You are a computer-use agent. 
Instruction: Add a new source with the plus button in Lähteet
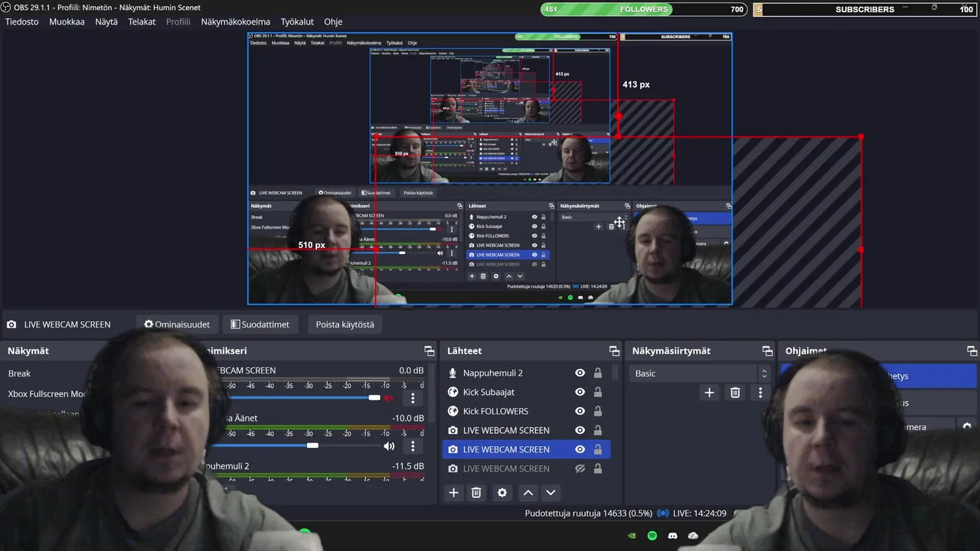tap(453, 493)
